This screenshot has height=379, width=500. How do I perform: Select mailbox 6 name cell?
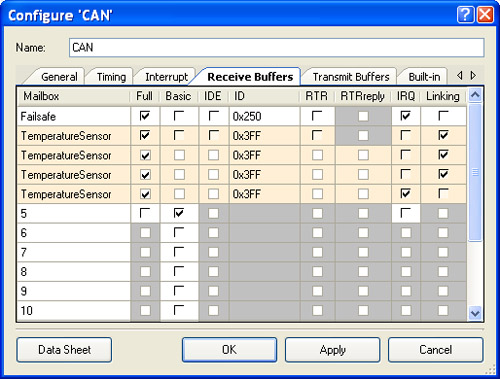pyautogui.click(x=74, y=233)
